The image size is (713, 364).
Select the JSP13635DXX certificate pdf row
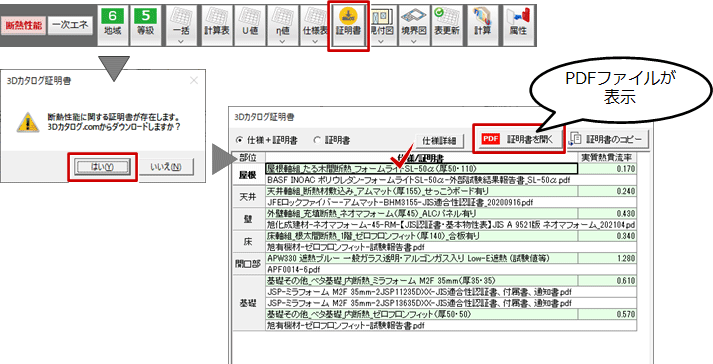(x=451, y=303)
